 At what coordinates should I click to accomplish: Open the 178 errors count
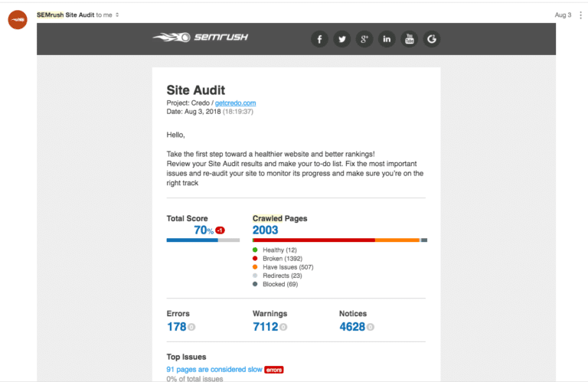[177, 327]
